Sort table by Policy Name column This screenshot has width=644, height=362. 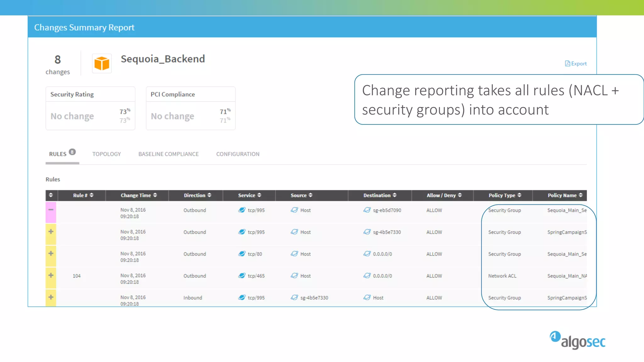[565, 195]
